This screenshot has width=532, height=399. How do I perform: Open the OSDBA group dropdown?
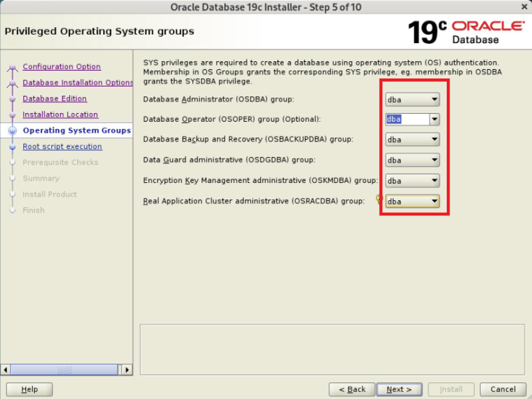point(412,99)
